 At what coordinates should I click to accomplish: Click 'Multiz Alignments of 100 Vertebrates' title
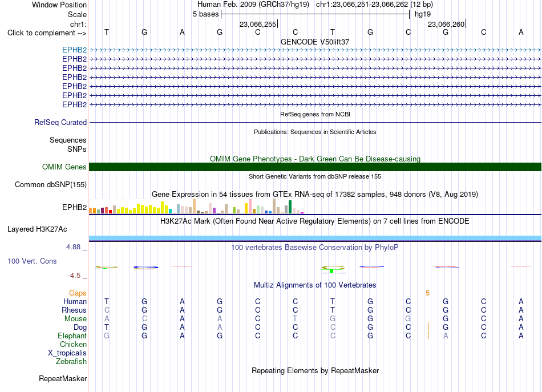[315, 285]
